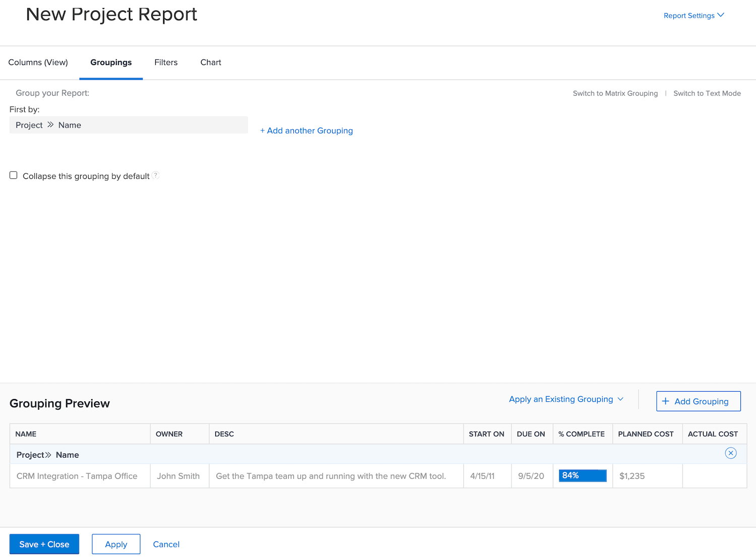This screenshot has height=559, width=756.
Task: Select the % COMPLETE column header
Action: [x=582, y=434]
